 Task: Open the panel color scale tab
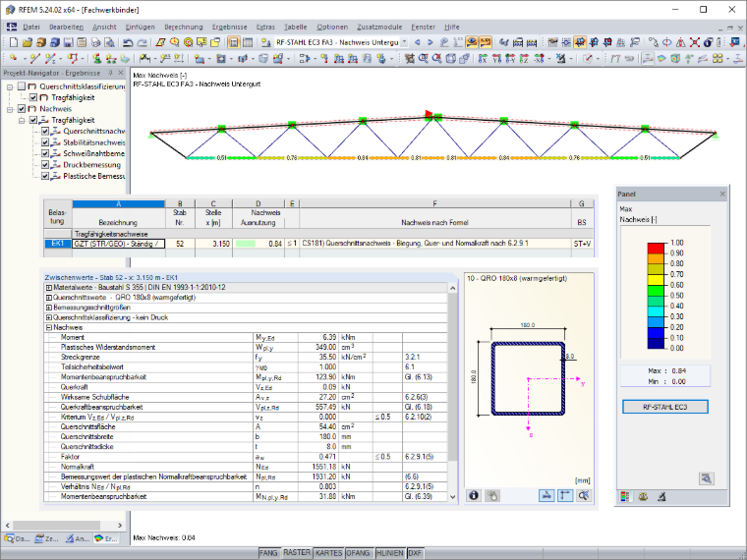coord(624,497)
